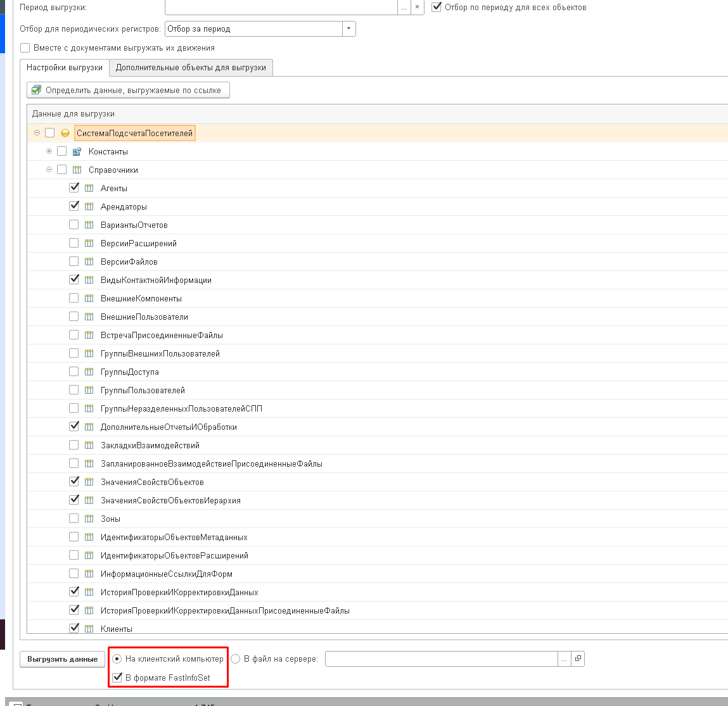
Task: Clear the Период выгрузки field with X
Action: [x=418, y=8]
